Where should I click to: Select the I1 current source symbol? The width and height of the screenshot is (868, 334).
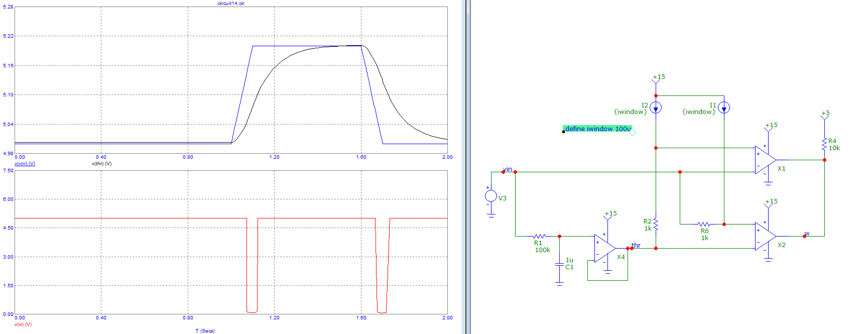(x=724, y=108)
